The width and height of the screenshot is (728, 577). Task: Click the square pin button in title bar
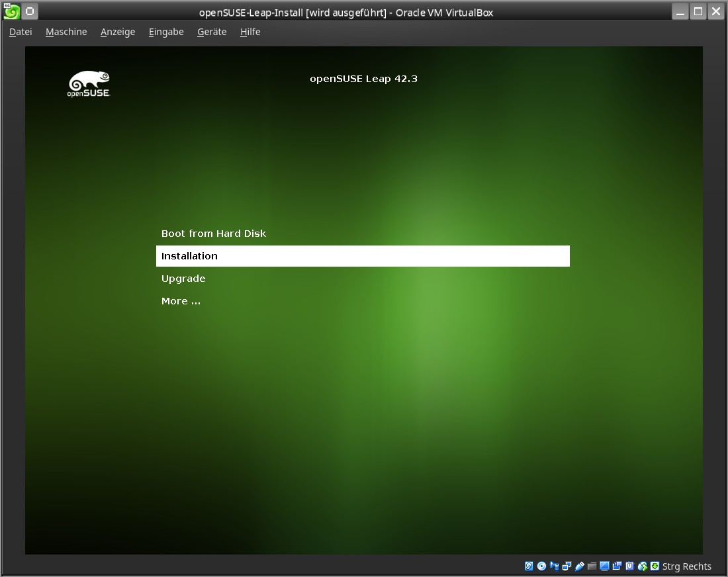(30, 11)
